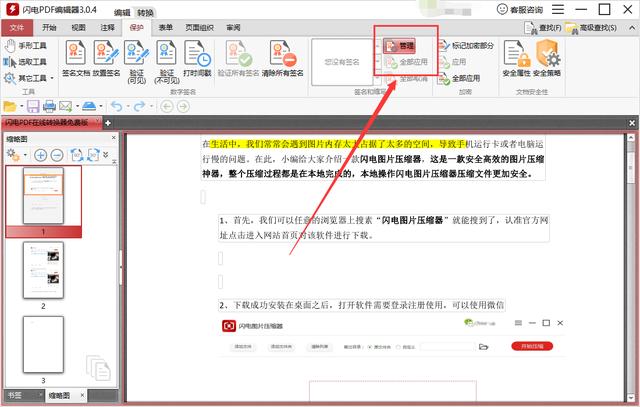
Task: Click 验证所有签名 verify all signatures
Action: (238, 58)
